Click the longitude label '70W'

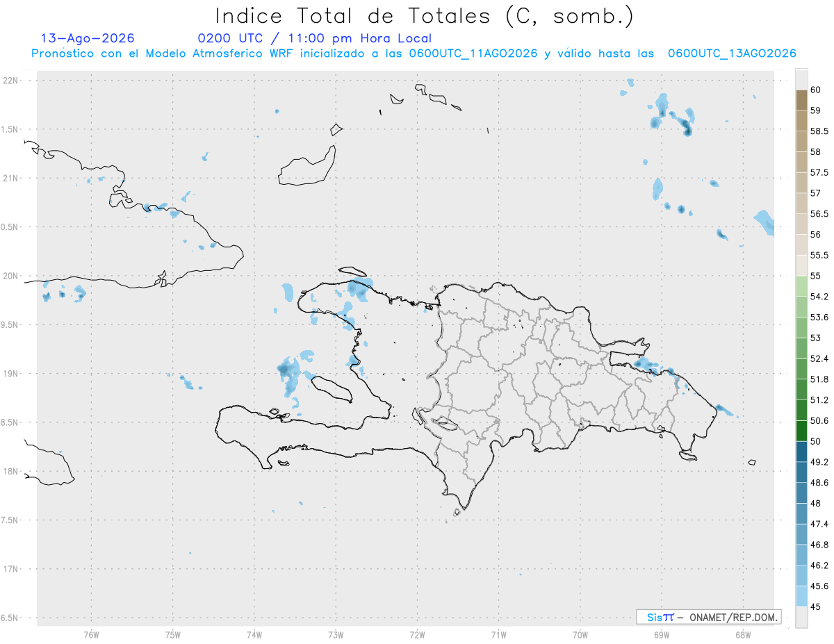tap(580, 634)
